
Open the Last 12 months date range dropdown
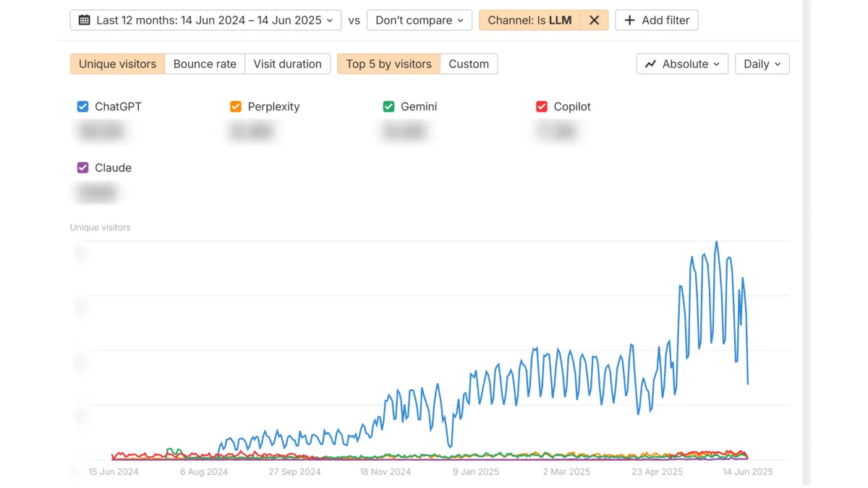(x=205, y=20)
